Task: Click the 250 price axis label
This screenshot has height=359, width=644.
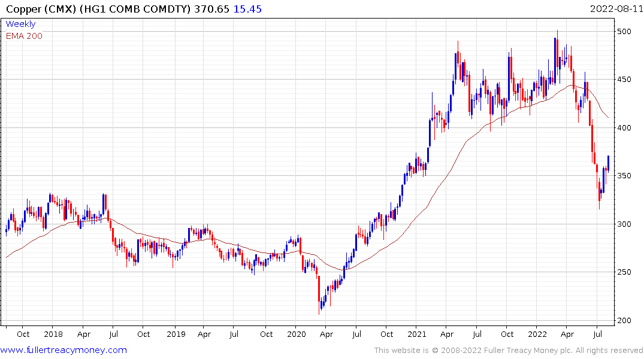Action: tap(624, 272)
